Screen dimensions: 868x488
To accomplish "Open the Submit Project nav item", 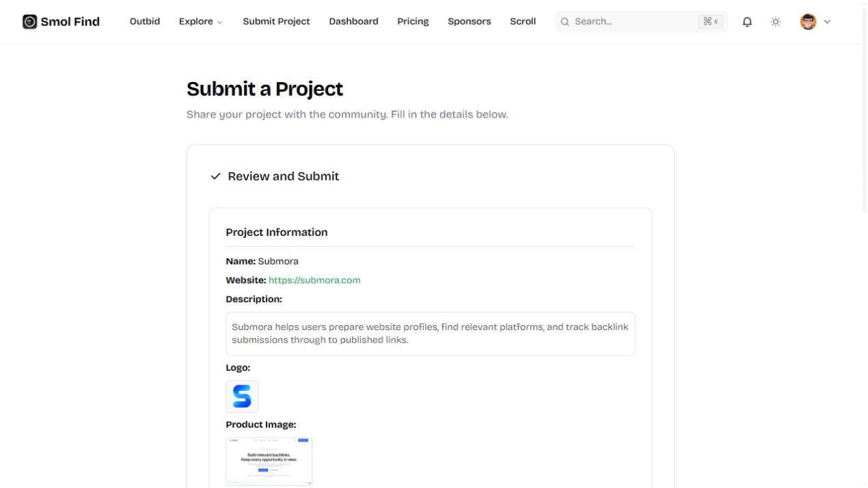I will click(x=276, y=22).
